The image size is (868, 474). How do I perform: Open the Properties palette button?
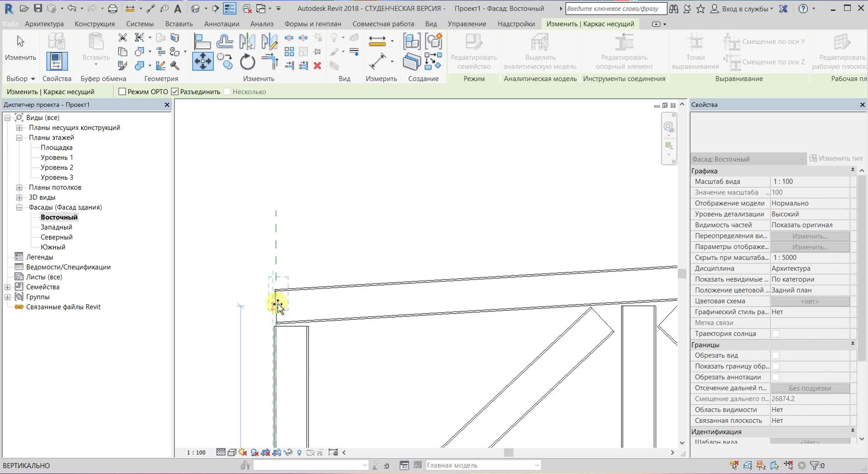click(57, 61)
